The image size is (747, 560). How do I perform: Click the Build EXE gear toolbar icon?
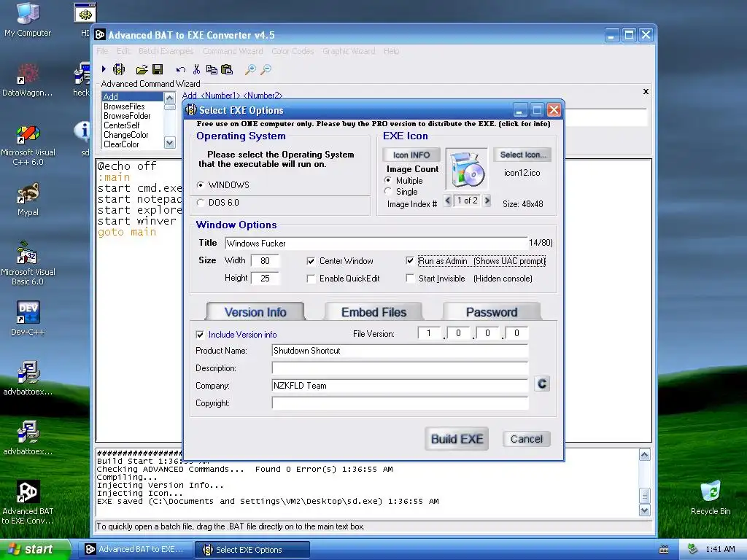(x=119, y=69)
